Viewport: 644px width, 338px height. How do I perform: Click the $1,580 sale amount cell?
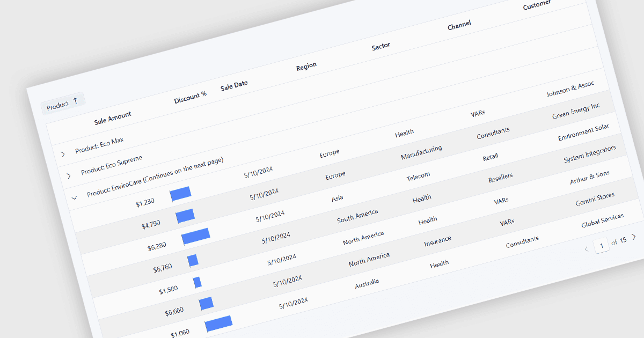coord(169,290)
